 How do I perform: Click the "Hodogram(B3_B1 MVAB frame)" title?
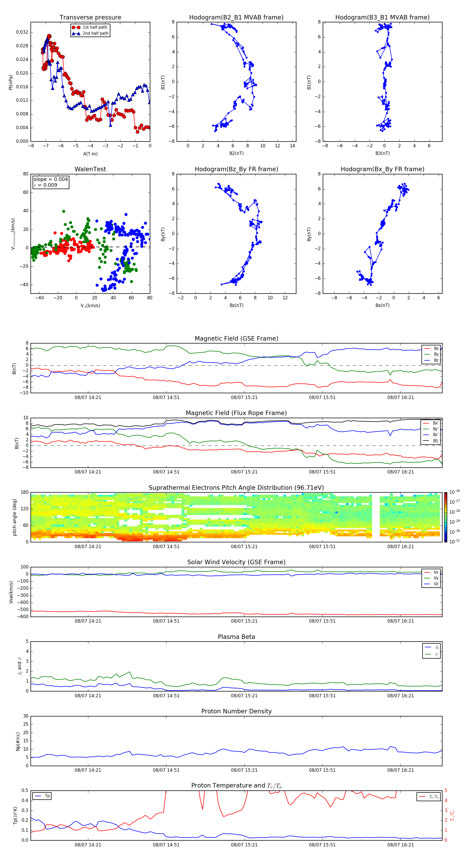382,18
